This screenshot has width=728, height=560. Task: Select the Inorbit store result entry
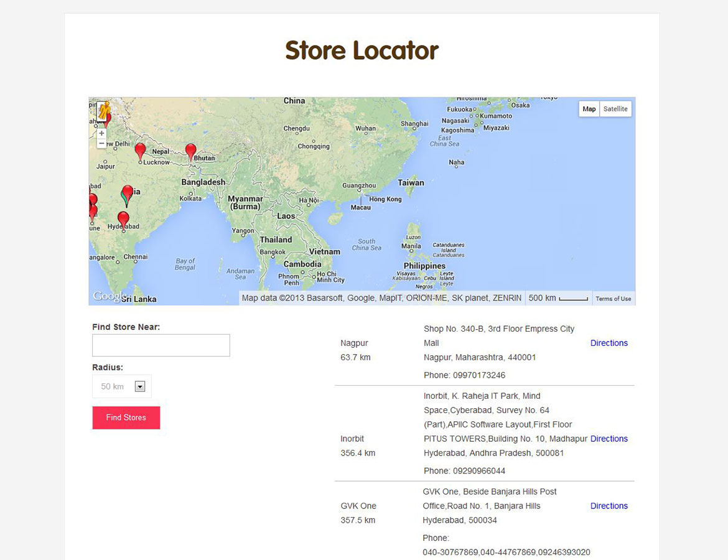pos(352,439)
